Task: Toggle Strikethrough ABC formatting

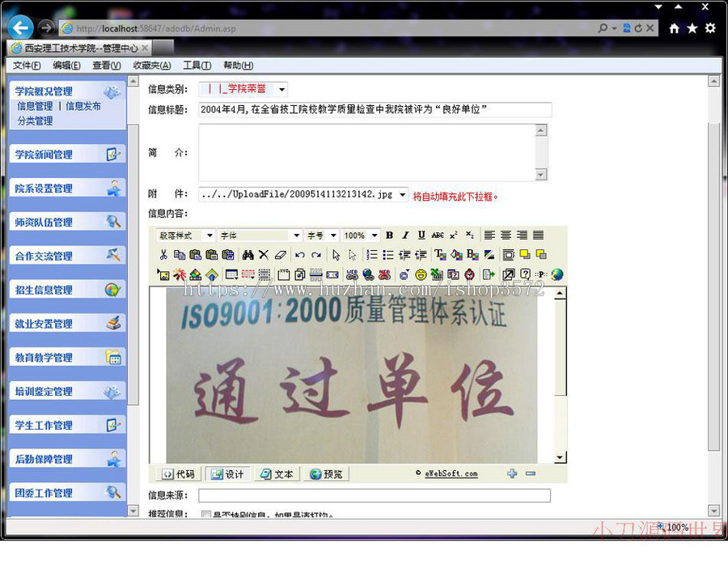Action: [x=438, y=236]
